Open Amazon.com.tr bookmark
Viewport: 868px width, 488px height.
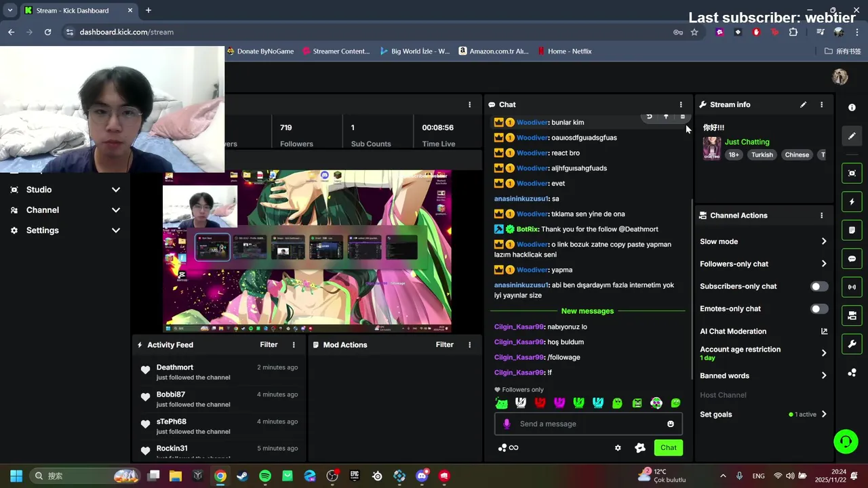tap(494, 52)
